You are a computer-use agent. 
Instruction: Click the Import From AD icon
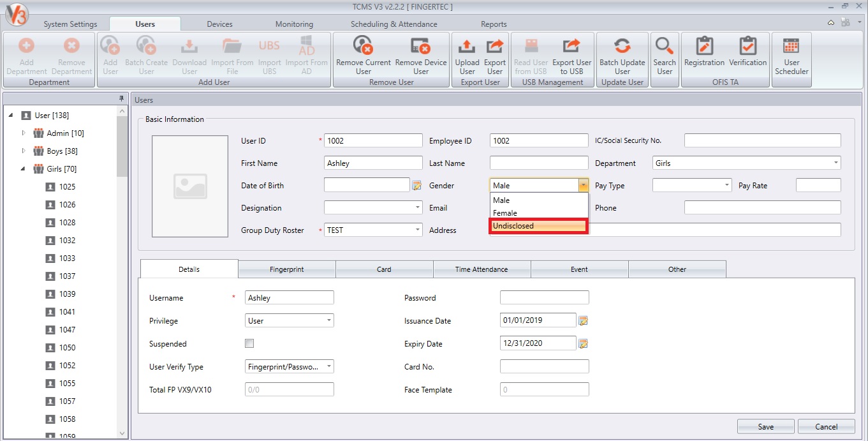tap(307, 46)
